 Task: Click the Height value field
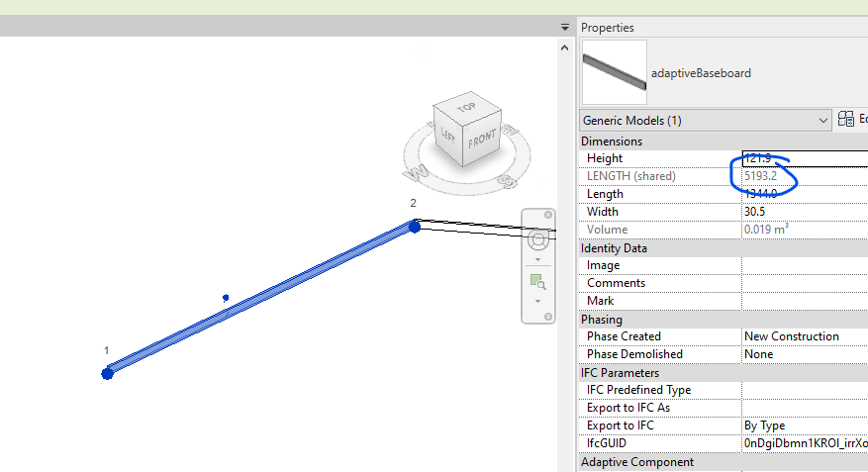(805, 158)
